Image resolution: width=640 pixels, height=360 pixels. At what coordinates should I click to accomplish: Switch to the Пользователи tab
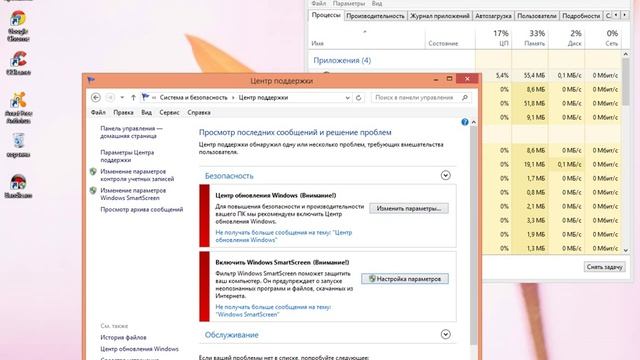(537, 16)
